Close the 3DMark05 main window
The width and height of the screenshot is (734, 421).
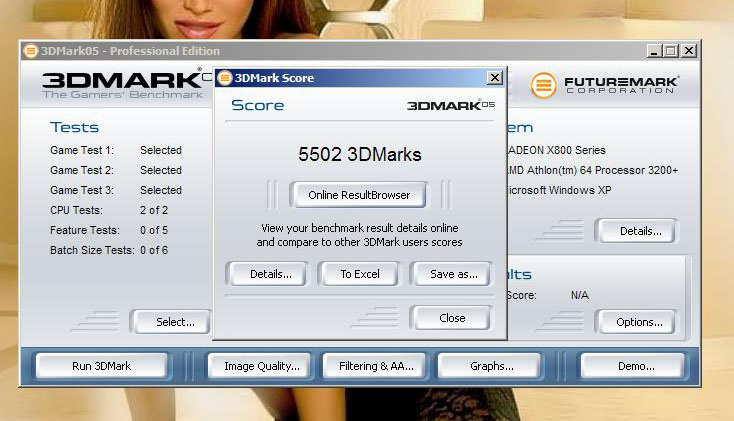click(689, 51)
